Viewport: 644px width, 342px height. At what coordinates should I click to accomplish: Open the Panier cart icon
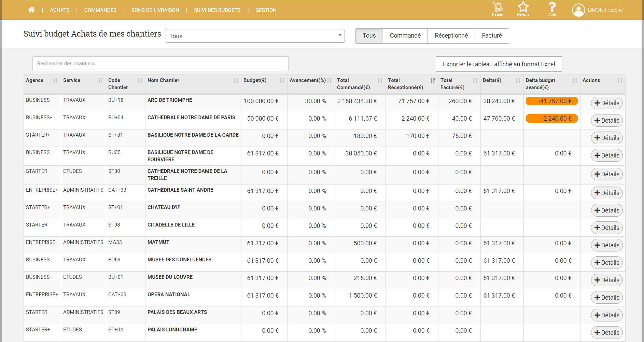498,9
